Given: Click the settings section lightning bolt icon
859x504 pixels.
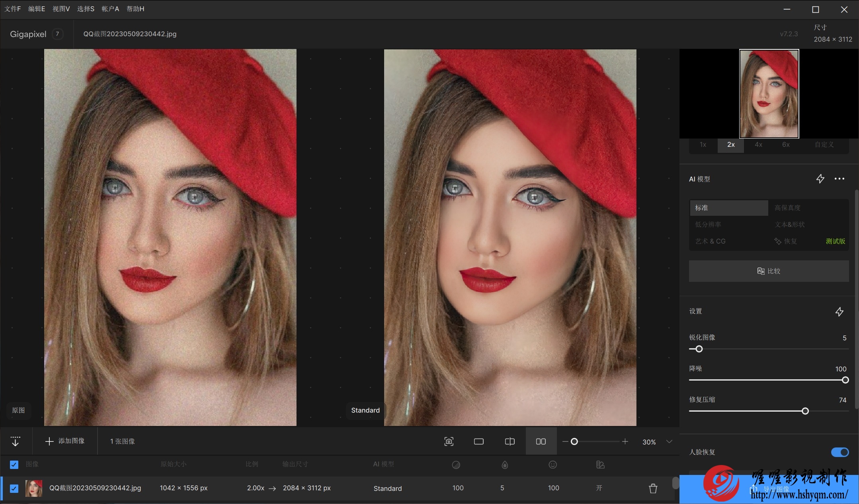Looking at the screenshot, I should (x=839, y=311).
